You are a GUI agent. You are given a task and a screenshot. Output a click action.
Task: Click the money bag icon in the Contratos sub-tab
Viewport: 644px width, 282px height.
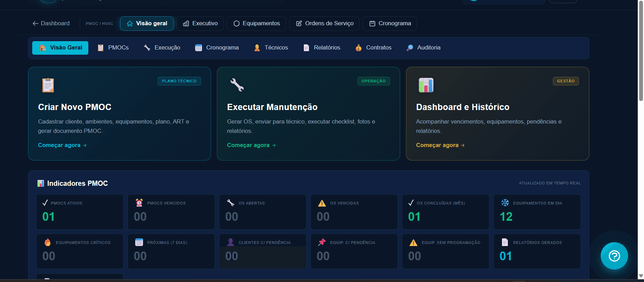(x=359, y=48)
